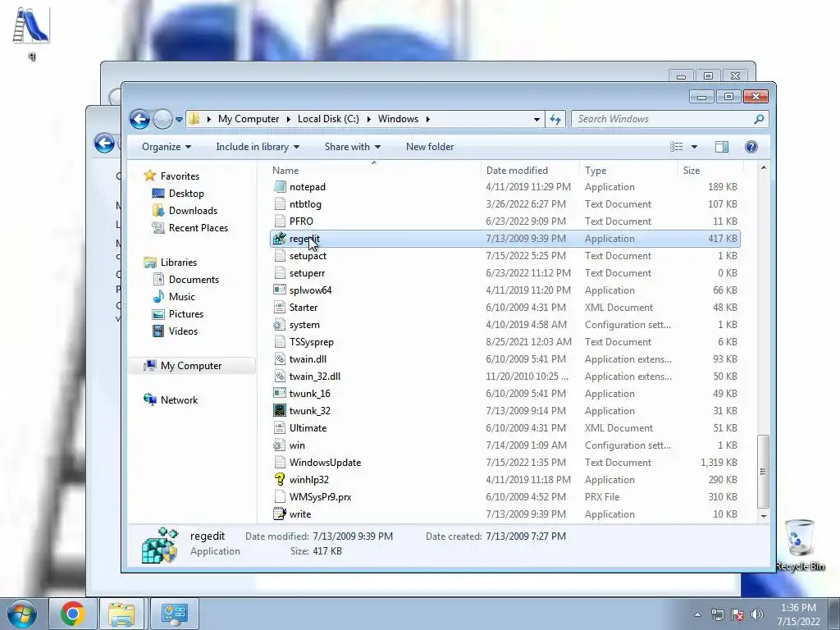Select the WindowsUpdate text document

coord(325,463)
